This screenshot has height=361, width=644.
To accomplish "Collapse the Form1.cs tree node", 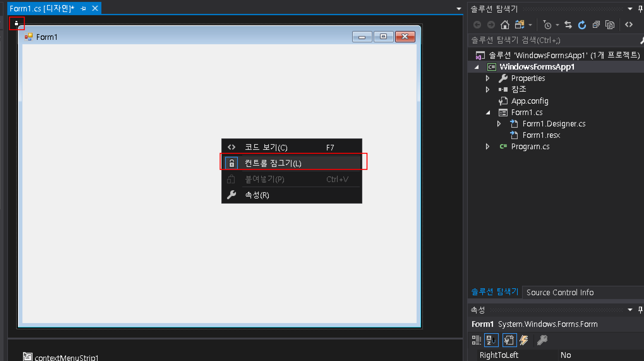I will tap(488, 113).
